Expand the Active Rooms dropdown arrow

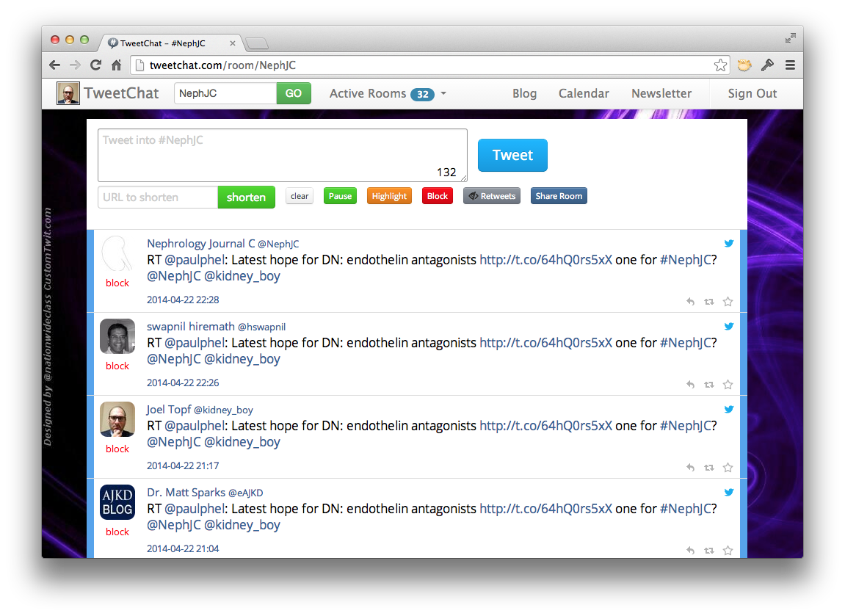click(443, 93)
